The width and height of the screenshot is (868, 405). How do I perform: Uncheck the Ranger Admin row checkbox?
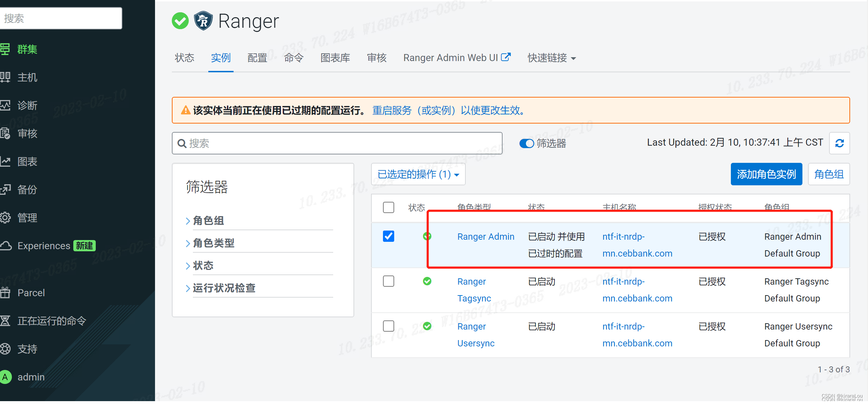(389, 236)
